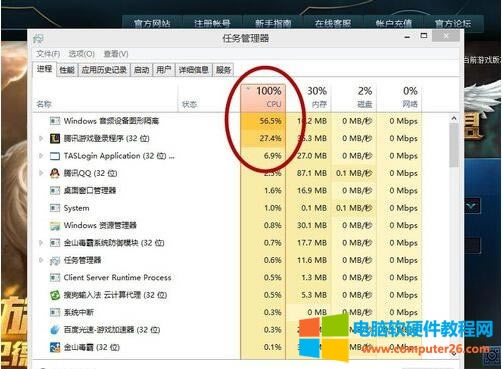503x369 pixels.
Task: Sort processes by the CPU column header
Action: (263, 97)
